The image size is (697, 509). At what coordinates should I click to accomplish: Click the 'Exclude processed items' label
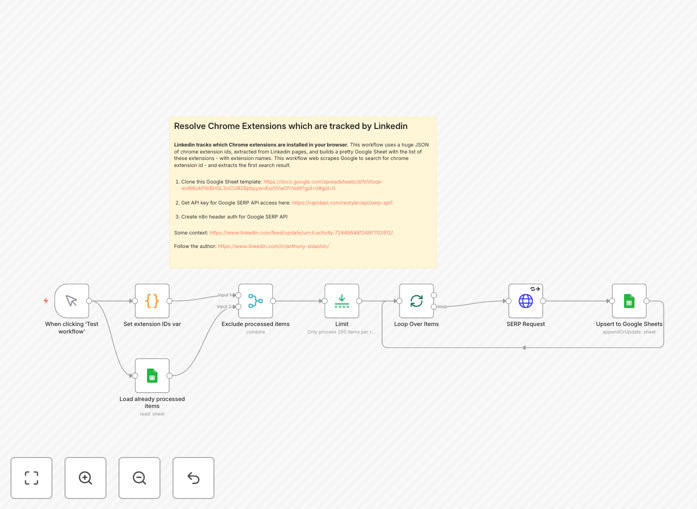point(256,324)
